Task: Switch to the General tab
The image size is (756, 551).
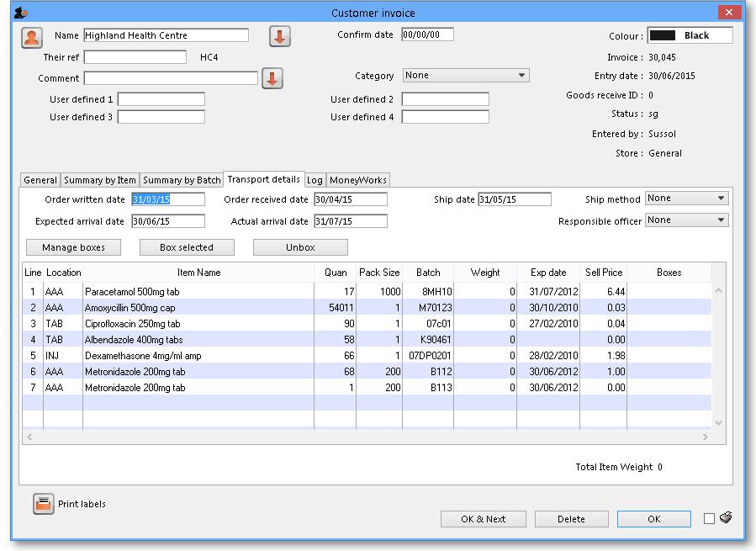Action: coord(40,180)
